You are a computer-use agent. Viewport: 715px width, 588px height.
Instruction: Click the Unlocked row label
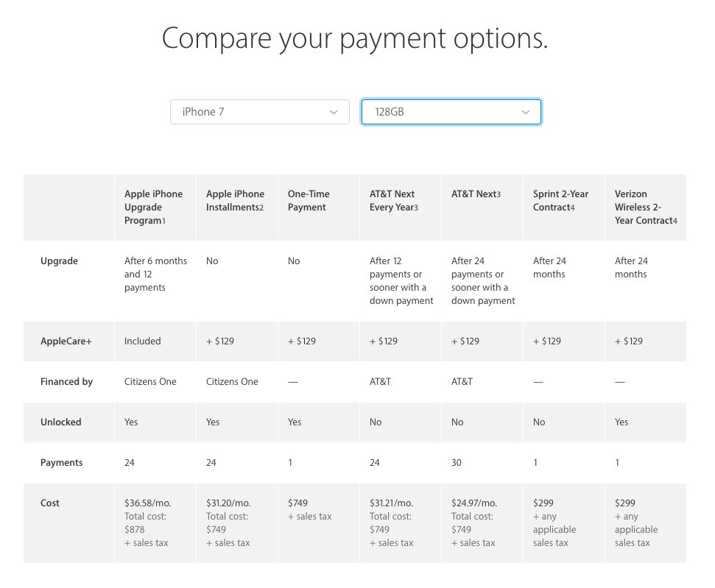(x=60, y=422)
